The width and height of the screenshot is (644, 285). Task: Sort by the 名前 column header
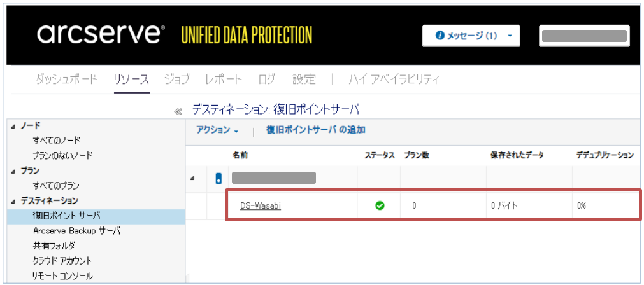240,155
